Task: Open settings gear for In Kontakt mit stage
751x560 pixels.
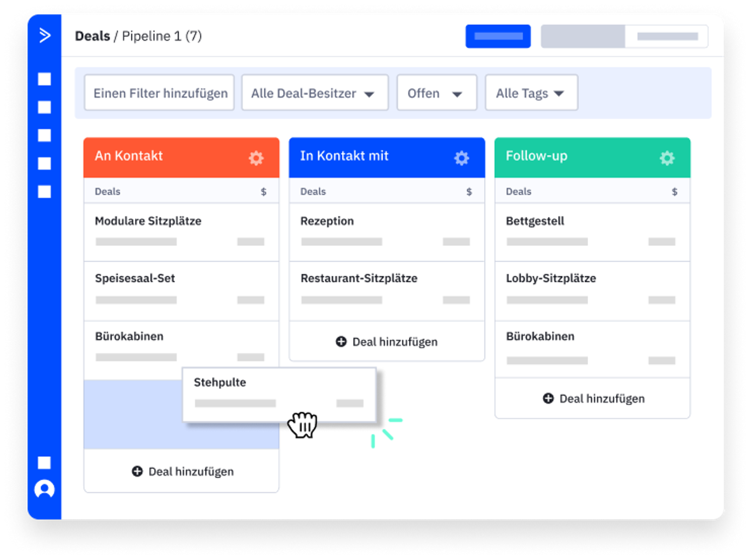Action: 461,158
